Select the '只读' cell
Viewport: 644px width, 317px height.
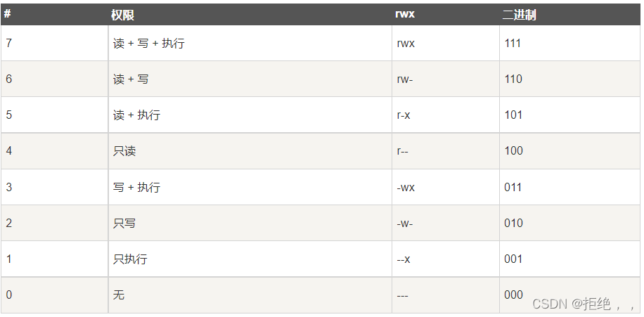point(124,151)
